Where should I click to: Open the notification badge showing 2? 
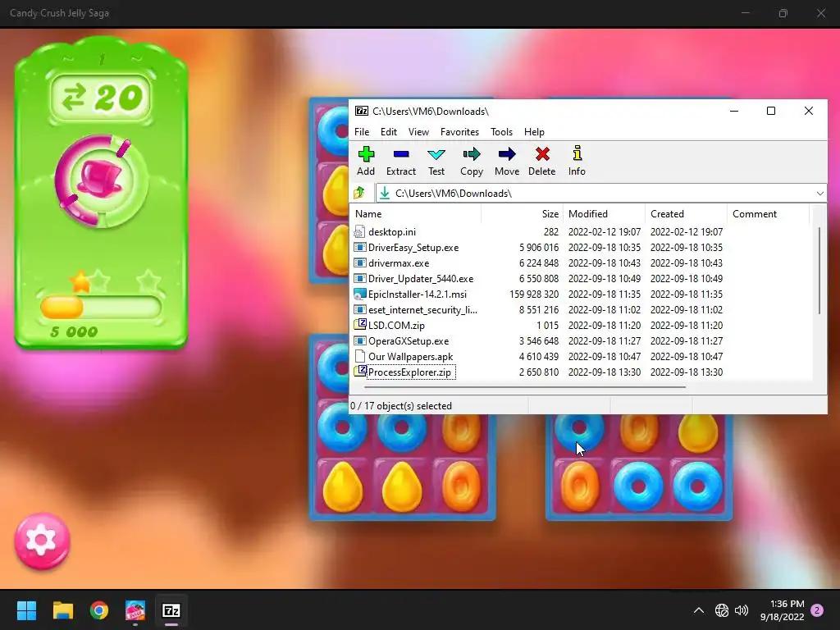(817, 610)
